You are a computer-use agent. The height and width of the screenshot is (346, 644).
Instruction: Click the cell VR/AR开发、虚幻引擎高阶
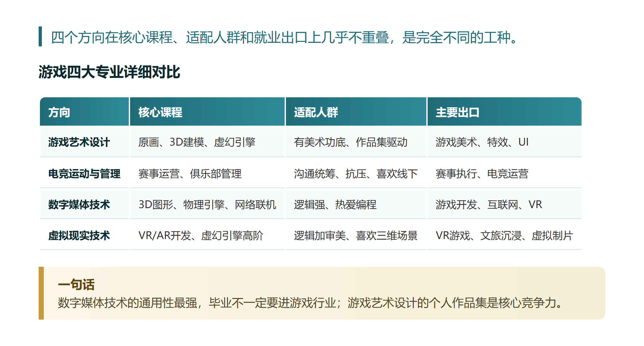click(207, 235)
